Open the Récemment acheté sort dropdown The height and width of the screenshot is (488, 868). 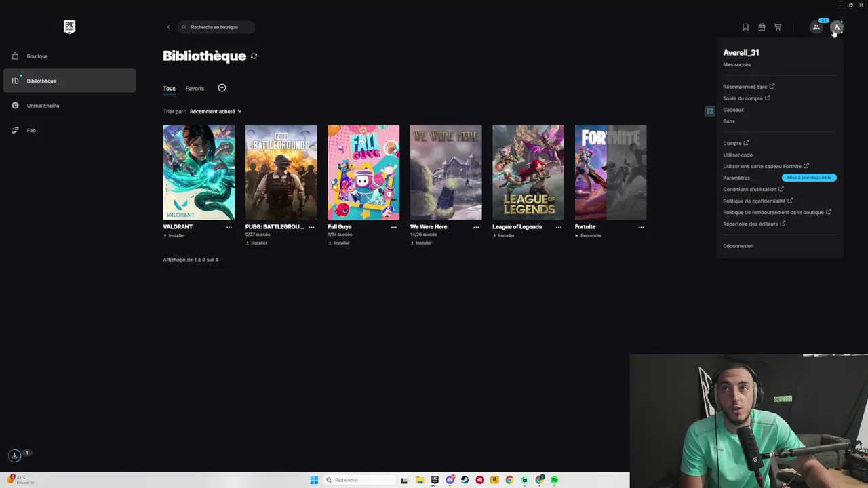pyautogui.click(x=216, y=111)
